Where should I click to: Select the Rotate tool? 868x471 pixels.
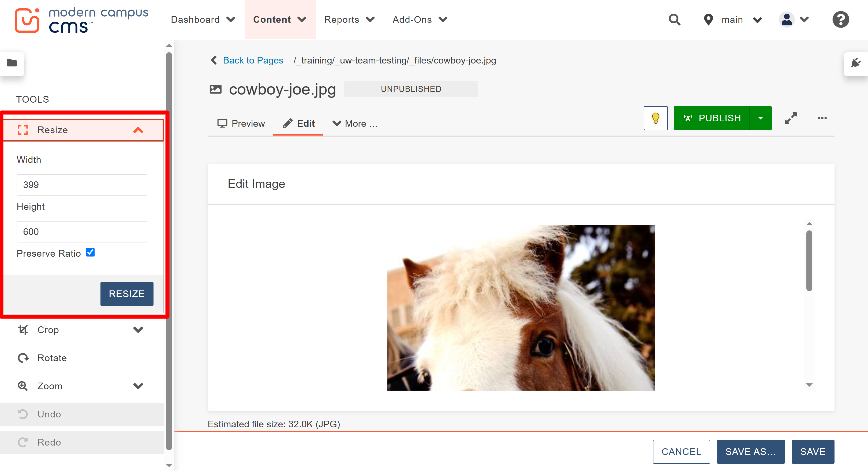coord(52,357)
